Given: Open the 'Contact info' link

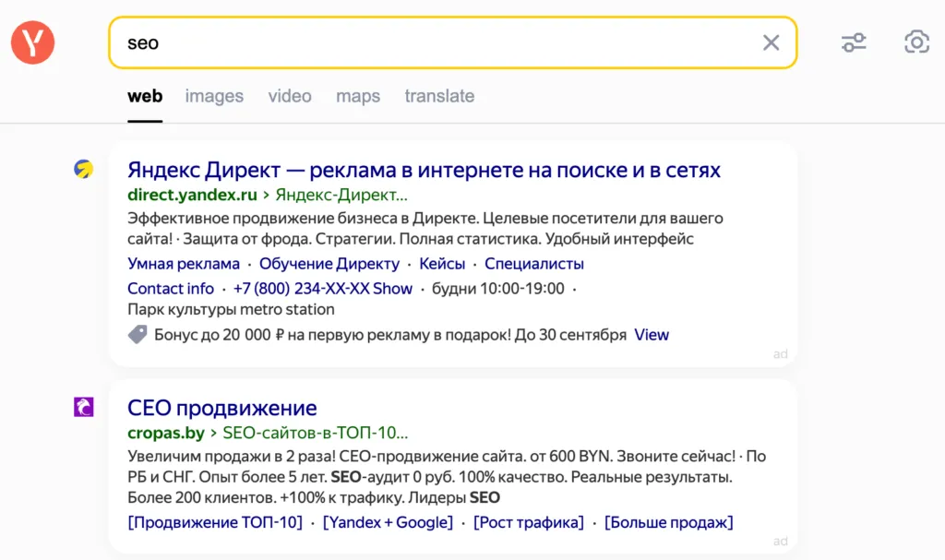Looking at the screenshot, I should pyautogui.click(x=171, y=288).
